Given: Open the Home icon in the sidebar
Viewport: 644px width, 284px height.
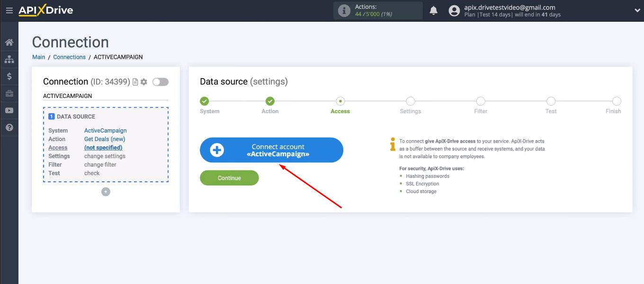Looking at the screenshot, I should coord(9,42).
